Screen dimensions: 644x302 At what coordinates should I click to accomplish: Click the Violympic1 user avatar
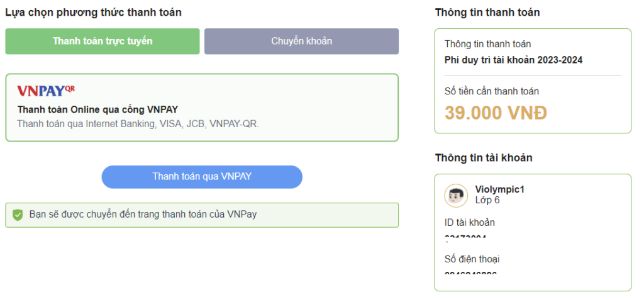click(456, 195)
